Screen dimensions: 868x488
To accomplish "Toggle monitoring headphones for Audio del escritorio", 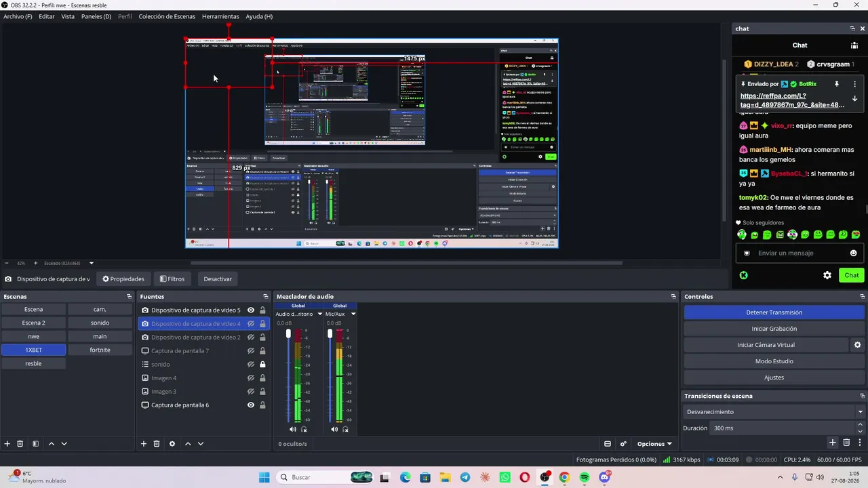I will (304, 429).
